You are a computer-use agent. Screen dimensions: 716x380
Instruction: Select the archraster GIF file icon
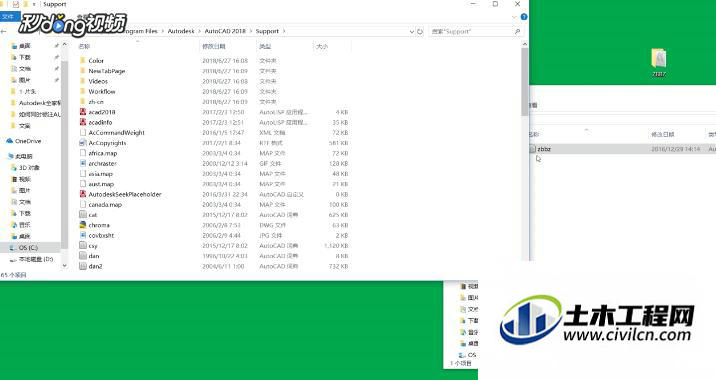83,163
